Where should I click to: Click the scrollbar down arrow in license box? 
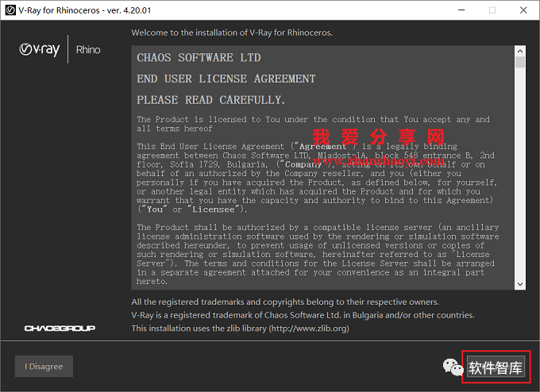pos(520,284)
